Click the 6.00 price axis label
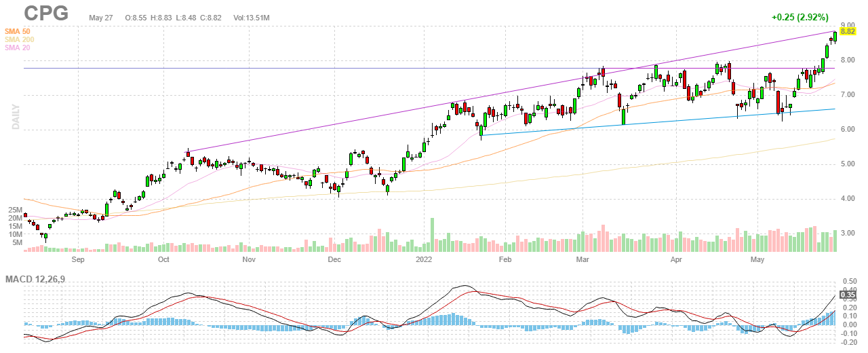 (847, 129)
